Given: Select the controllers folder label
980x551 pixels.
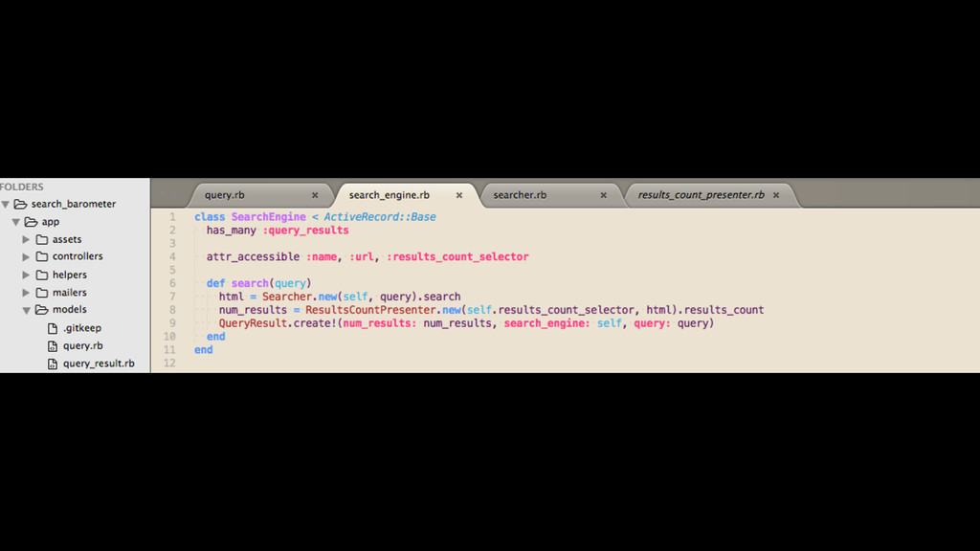Looking at the screenshot, I should pyautogui.click(x=78, y=256).
